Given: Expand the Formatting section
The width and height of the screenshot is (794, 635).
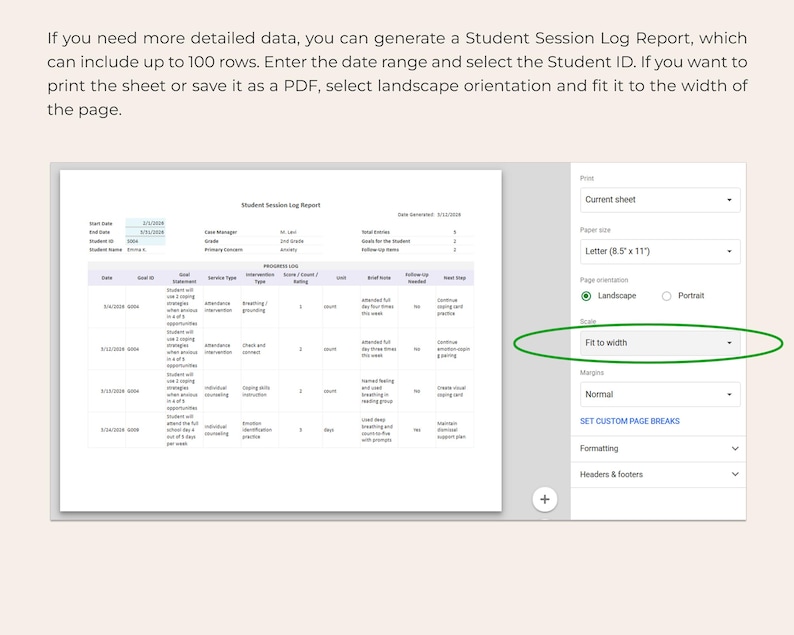Looking at the screenshot, I should [658, 449].
